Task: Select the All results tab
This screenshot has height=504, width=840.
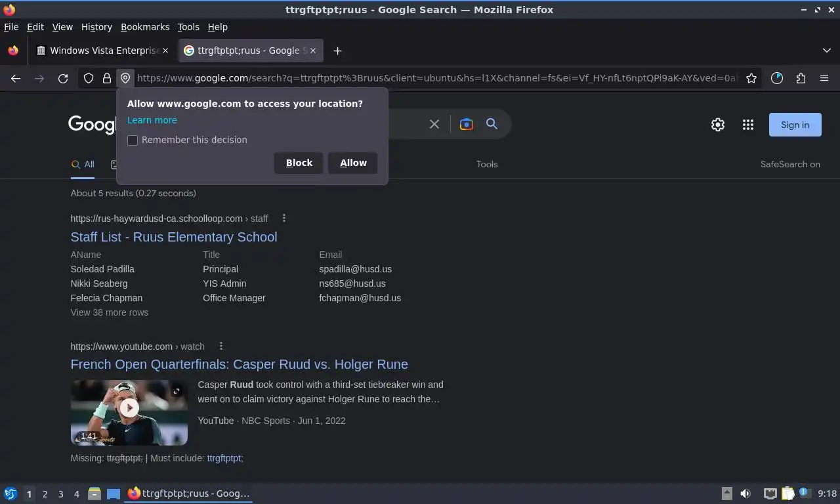Action: pos(83,165)
